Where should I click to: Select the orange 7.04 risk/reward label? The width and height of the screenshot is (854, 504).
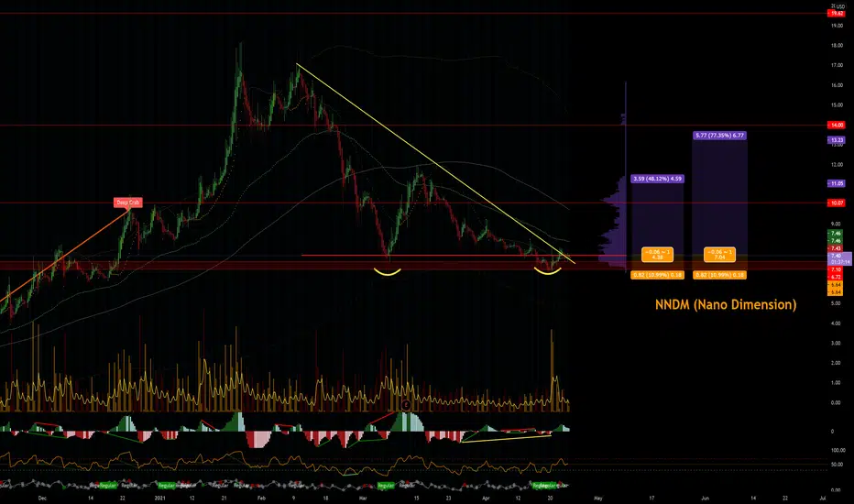coord(719,255)
